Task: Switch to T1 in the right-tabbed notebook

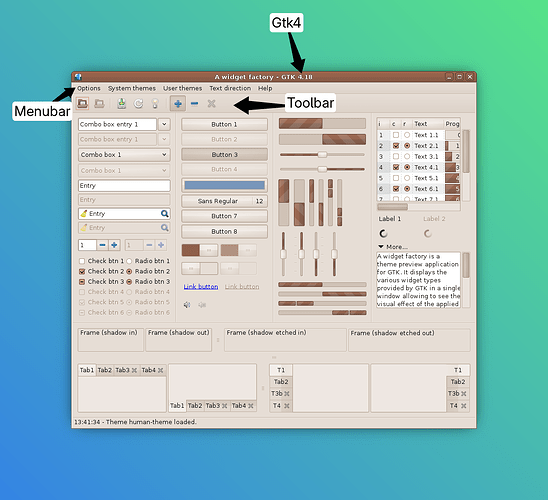Action: coord(458,370)
